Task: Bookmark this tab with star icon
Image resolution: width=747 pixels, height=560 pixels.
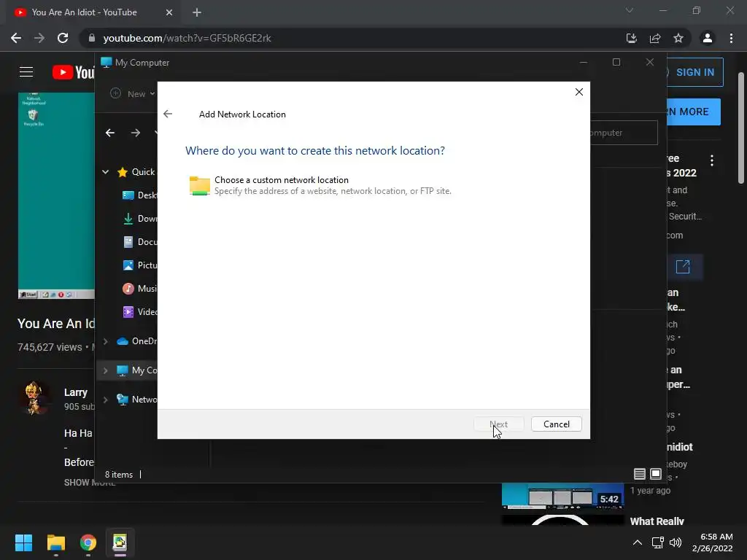Action: 678,38
